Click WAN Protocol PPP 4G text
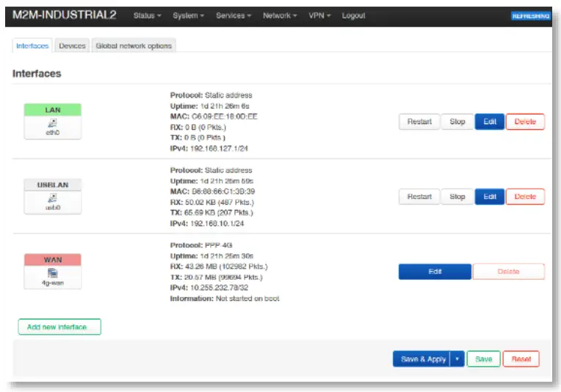This screenshot has width=561, height=392. click(218, 245)
